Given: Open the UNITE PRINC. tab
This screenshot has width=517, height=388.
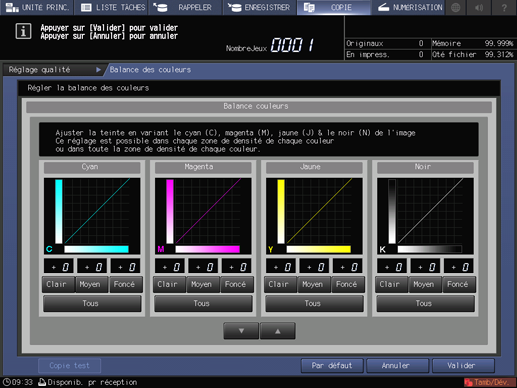Looking at the screenshot, I should click(37, 7).
